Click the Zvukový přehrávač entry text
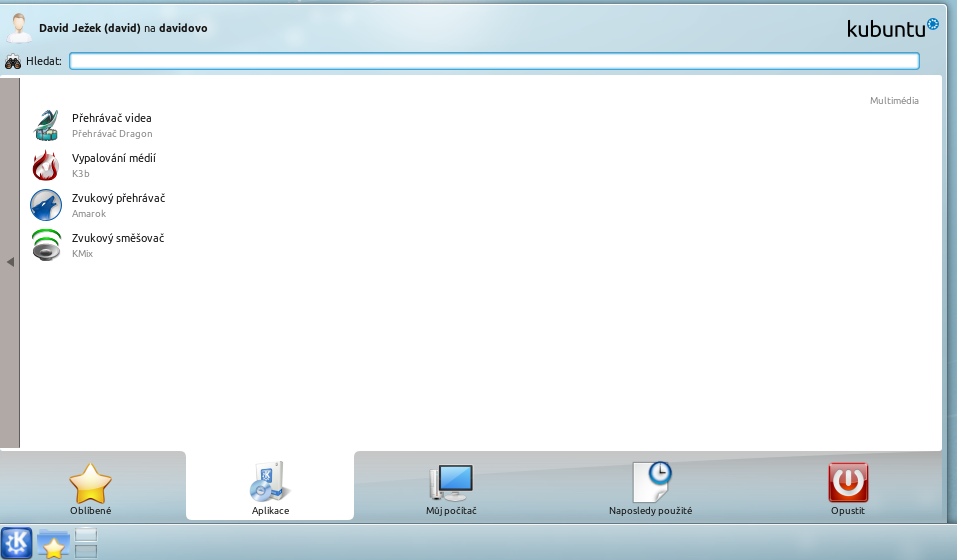 tap(118, 198)
